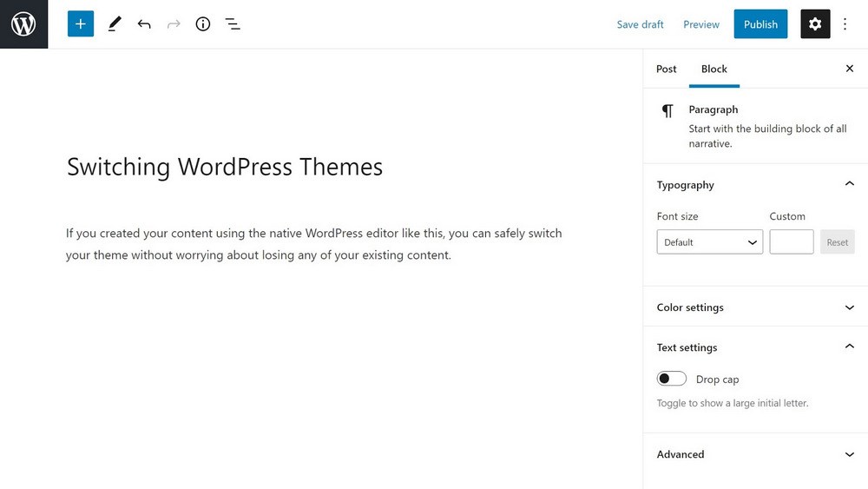This screenshot has height=489, width=868.
Task: Save the post as draft
Action: tap(640, 24)
